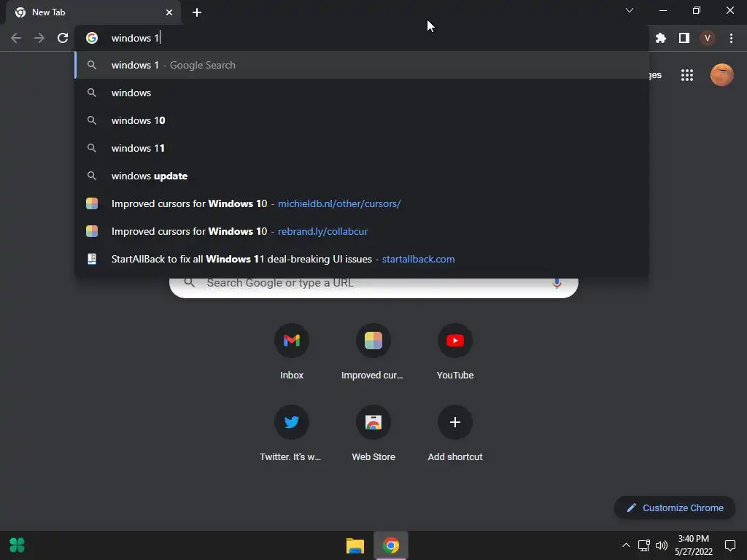Select the "windows 10" search suggestion
Image resolution: width=747 pixels, height=560 pixels.
pyautogui.click(x=362, y=120)
